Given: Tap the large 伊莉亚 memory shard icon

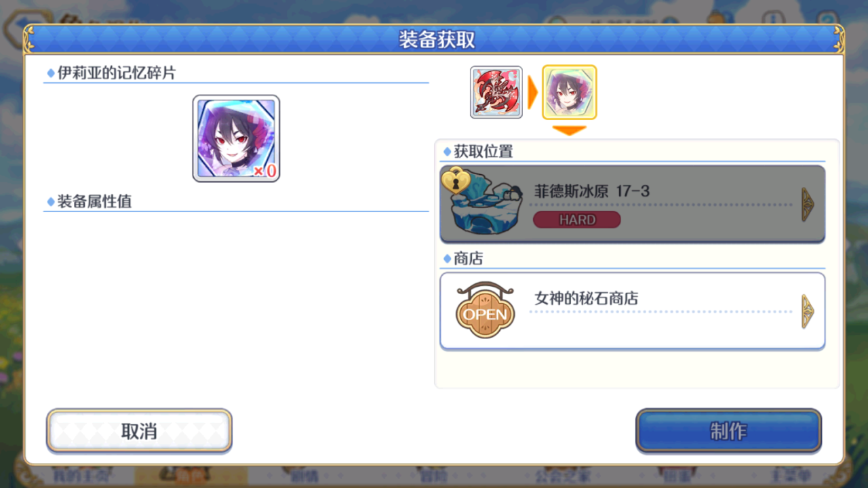Looking at the screenshot, I should point(236,138).
